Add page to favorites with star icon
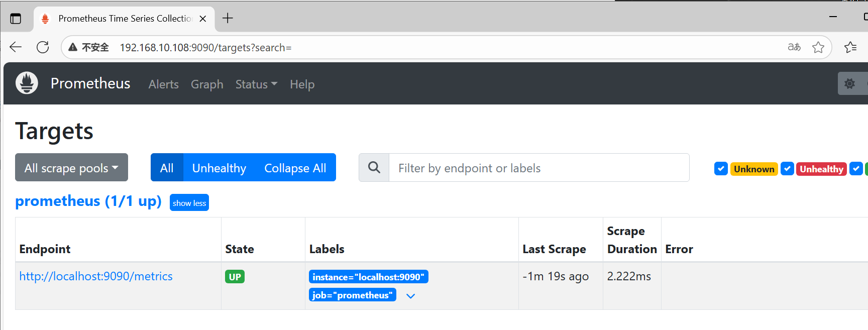 [x=818, y=47]
